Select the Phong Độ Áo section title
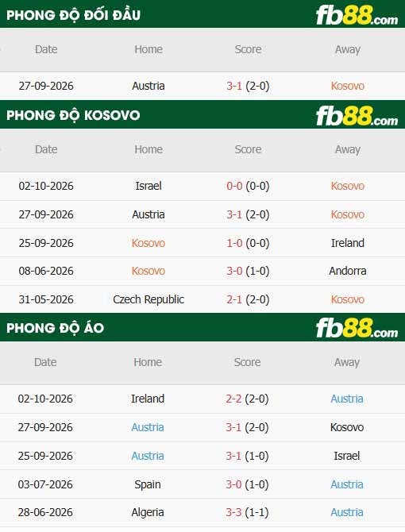 (55, 328)
